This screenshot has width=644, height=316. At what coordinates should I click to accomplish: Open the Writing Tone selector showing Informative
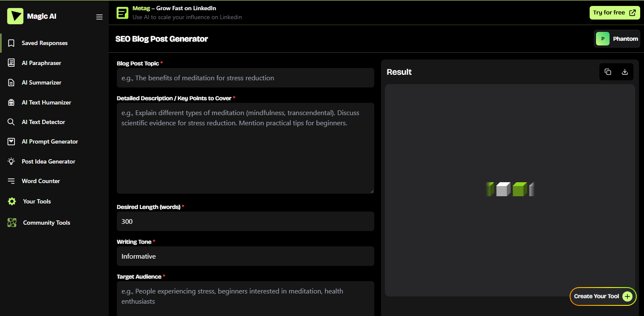point(246,256)
